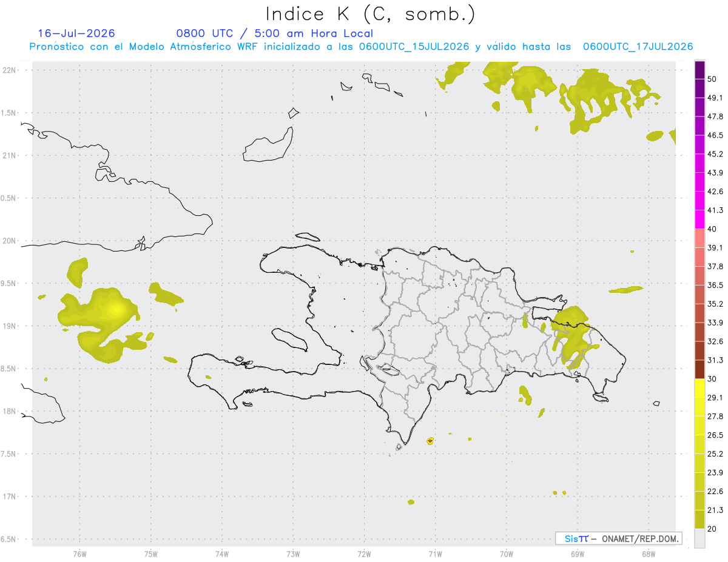Click the colorbar value "23.9"
The width and height of the screenshot is (728, 562).
click(x=715, y=473)
